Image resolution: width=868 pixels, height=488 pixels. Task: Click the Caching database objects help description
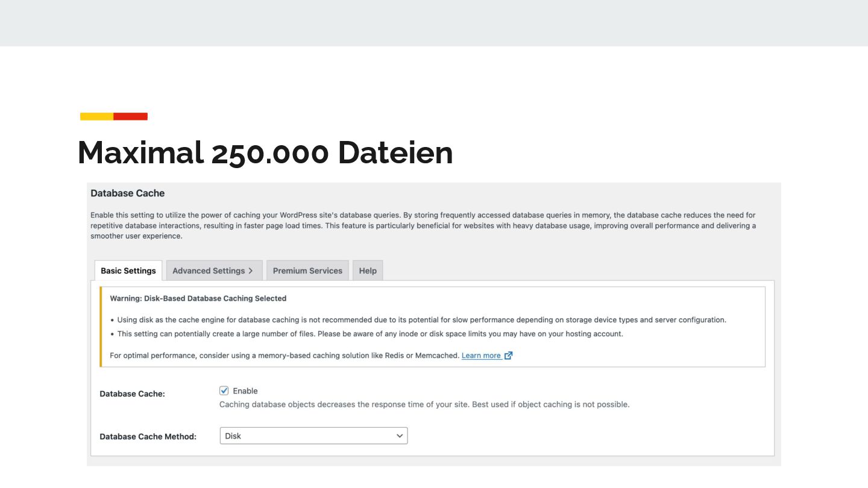[424, 404]
